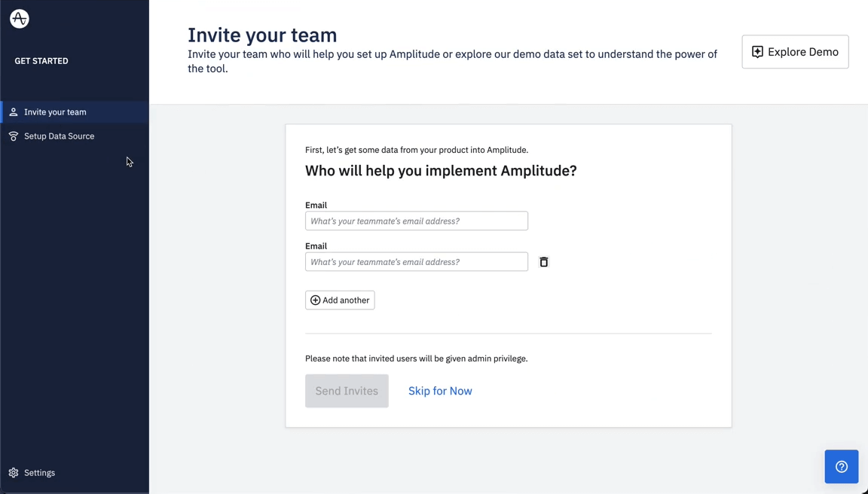Click the Explore Demo button text
The width and height of the screenshot is (868, 494).
click(x=802, y=52)
